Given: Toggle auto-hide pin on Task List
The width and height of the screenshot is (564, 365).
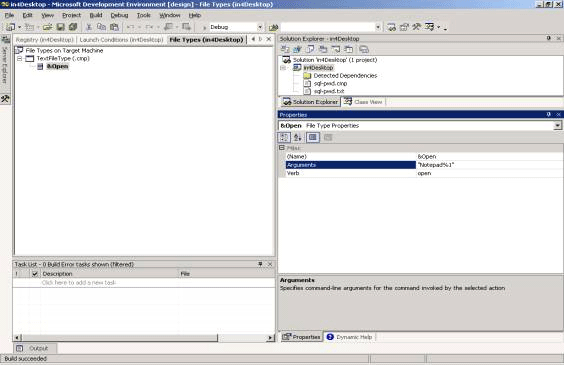Looking at the screenshot, I should (x=260, y=264).
